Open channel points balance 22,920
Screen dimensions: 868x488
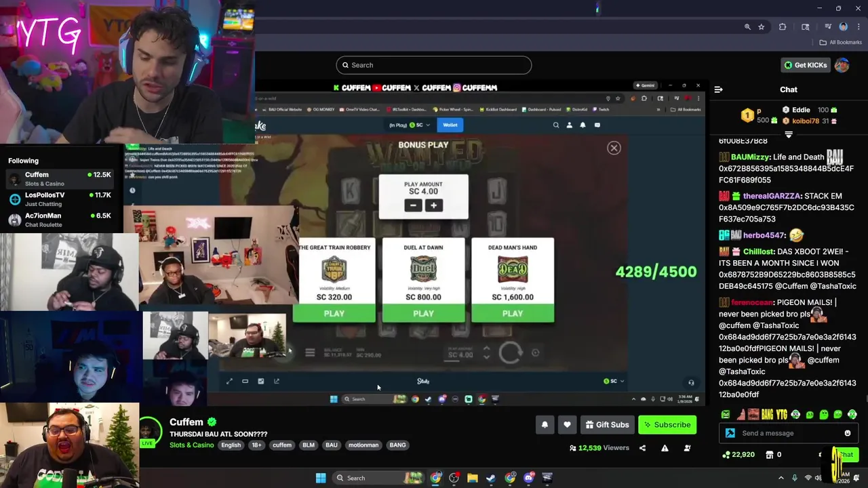[738, 455]
